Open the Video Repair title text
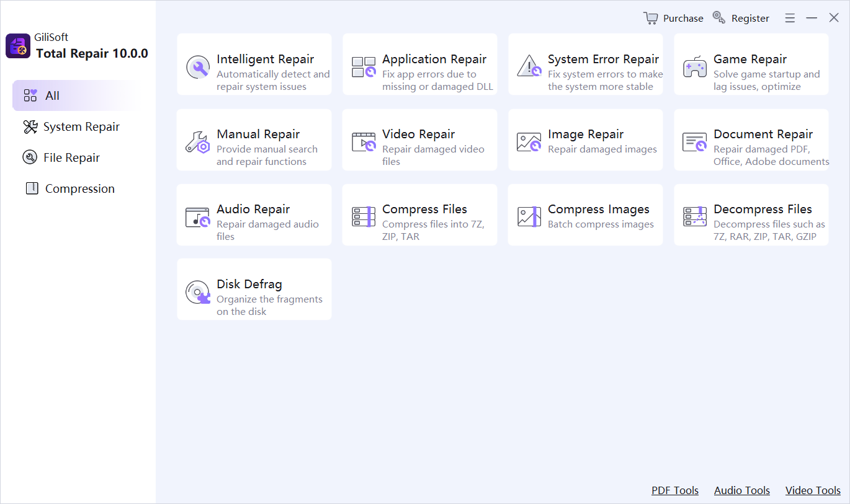Screen dimensions: 850x504 pyautogui.click(x=418, y=134)
